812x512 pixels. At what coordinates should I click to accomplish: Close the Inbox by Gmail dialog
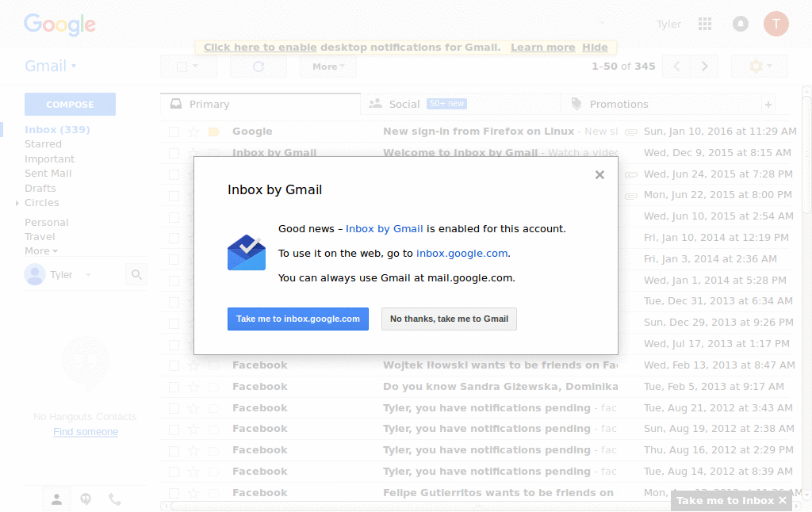pyautogui.click(x=599, y=175)
